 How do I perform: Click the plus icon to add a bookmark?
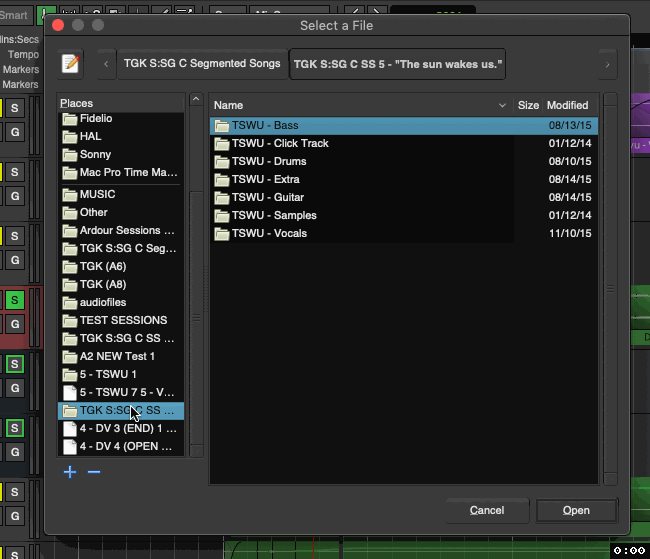(70, 472)
